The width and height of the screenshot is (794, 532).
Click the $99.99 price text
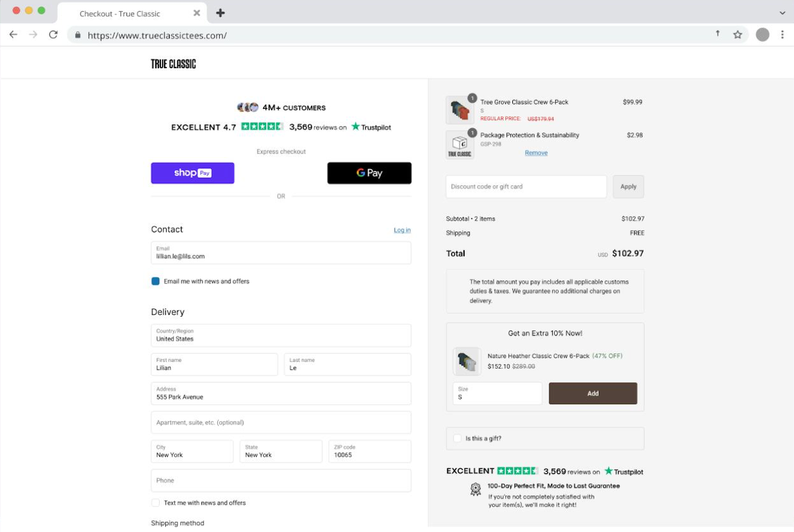[632, 102]
